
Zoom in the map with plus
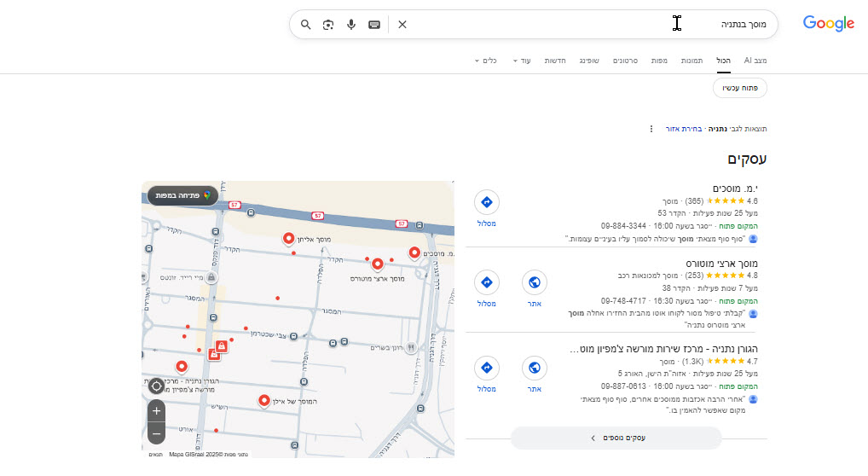point(156,410)
